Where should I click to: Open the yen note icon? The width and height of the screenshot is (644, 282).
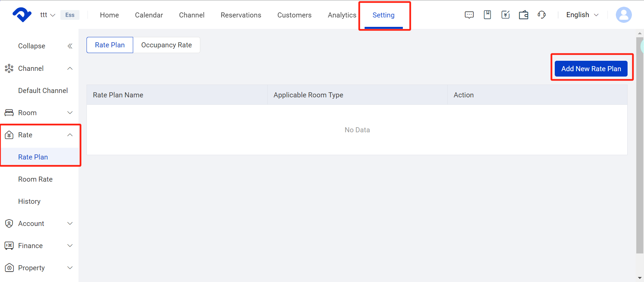pos(505,15)
